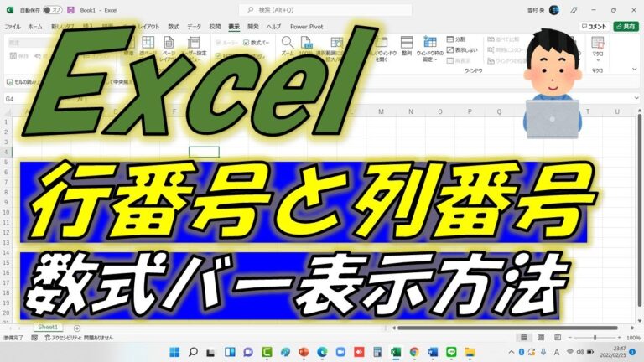Click 表示しない hide window button
This screenshot has width=644, height=362.
[462, 50]
